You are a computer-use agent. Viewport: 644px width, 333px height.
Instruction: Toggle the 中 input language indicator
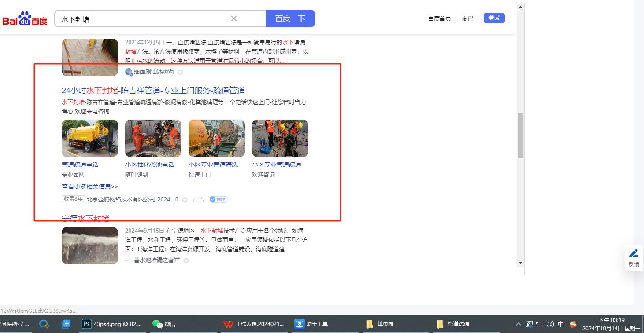pos(560,324)
